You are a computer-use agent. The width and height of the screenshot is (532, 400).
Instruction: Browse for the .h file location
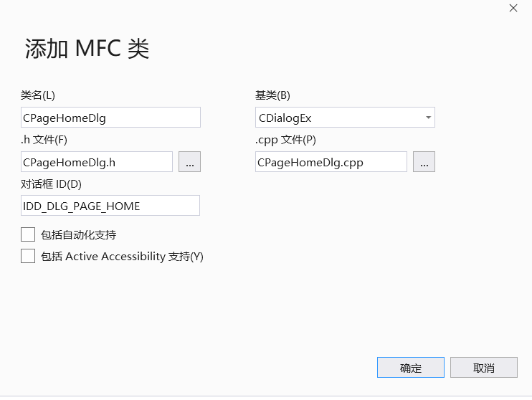coord(190,162)
